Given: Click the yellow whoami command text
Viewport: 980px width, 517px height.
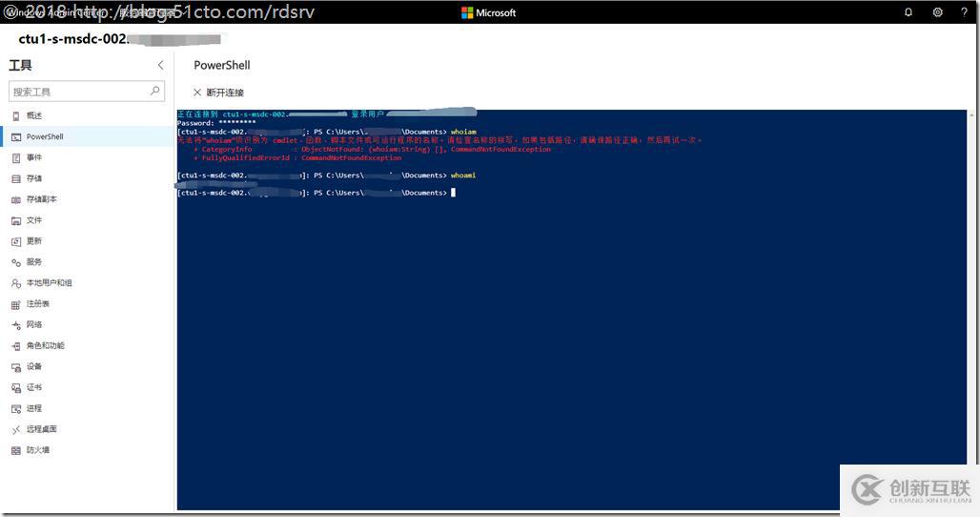Looking at the screenshot, I should 463,176.
